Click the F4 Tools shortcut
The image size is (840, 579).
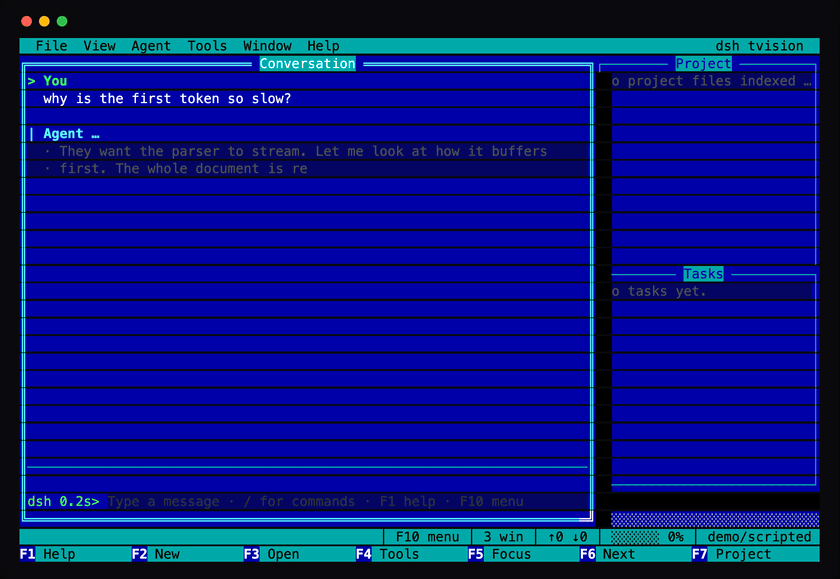tap(388, 554)
